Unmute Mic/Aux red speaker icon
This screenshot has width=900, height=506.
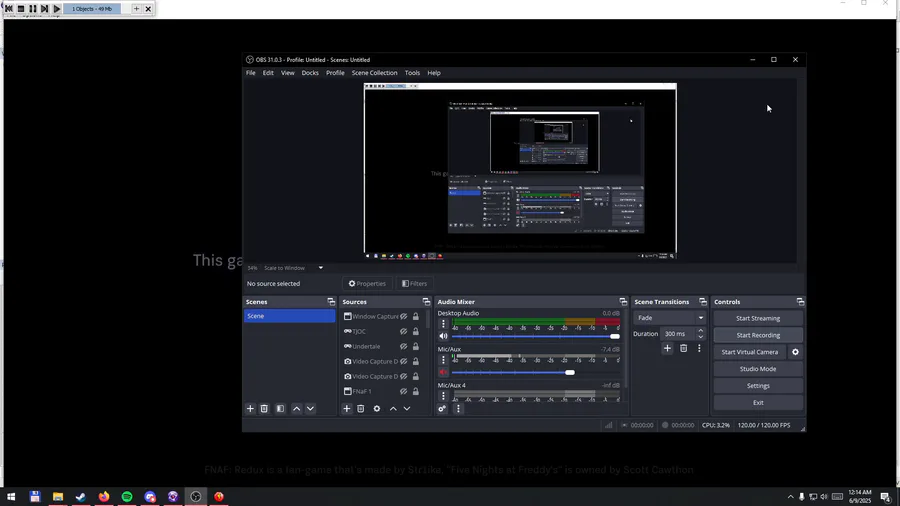tap(443, 372)
